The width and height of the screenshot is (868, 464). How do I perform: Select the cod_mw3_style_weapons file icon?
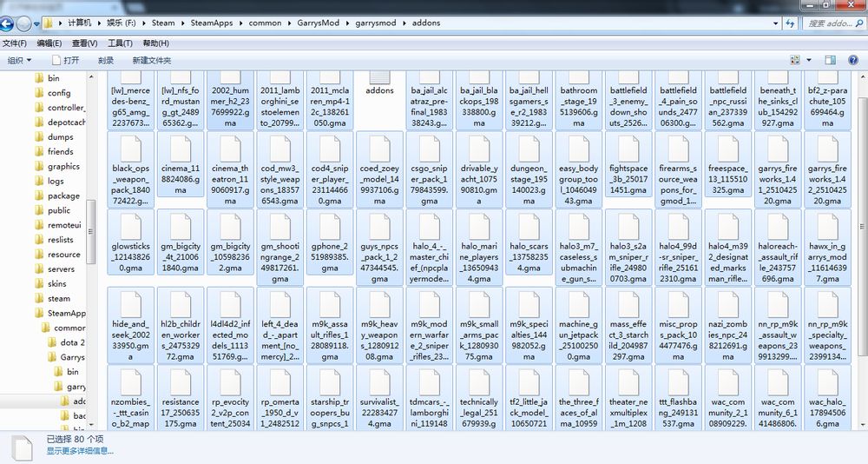click(x=280, y=148)
